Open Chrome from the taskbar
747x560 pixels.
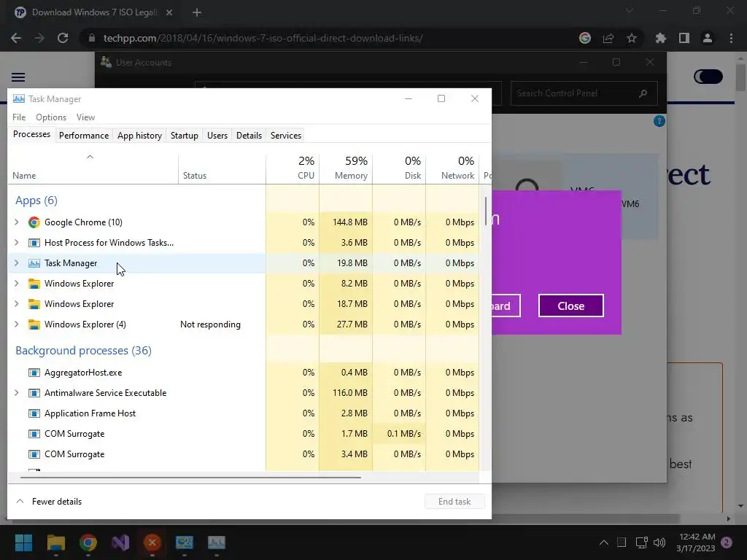88,542
